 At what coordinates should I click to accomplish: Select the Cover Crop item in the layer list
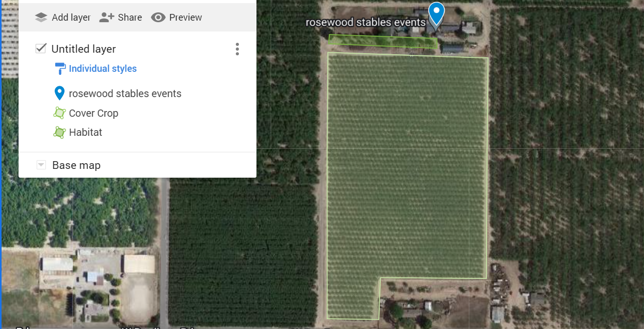pyautogui.click(x=93, y=113)
